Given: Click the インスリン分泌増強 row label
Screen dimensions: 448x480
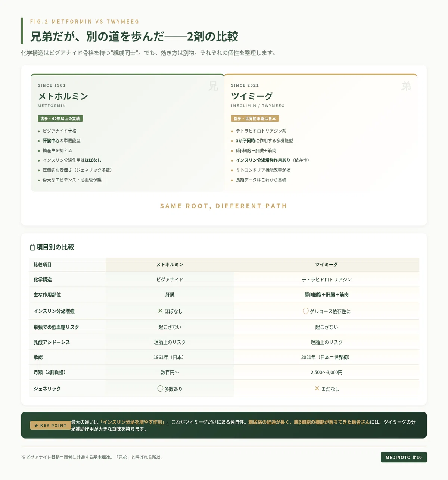Looking at the screenshot, I should (x=54, y=311).
